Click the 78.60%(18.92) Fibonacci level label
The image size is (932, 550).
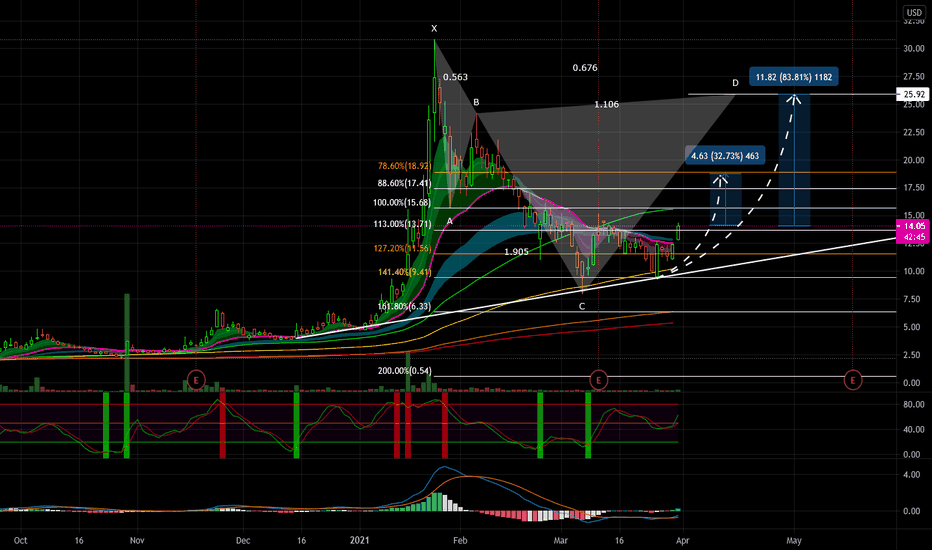pos(404,166)
